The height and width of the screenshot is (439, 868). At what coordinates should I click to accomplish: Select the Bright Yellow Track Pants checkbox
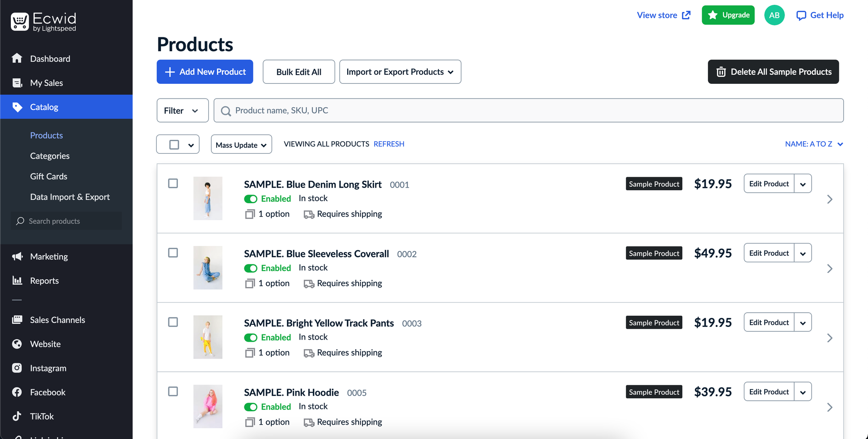[x=173, y=322]
